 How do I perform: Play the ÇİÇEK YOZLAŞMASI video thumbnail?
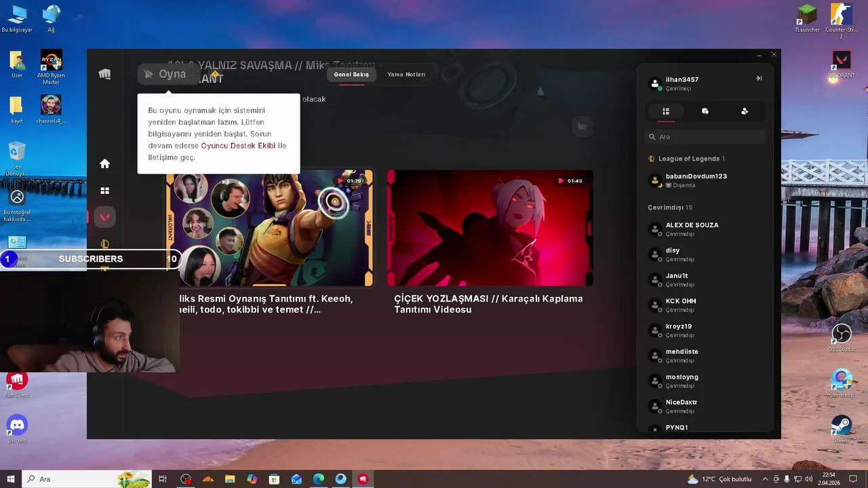(x=490, y=228)
